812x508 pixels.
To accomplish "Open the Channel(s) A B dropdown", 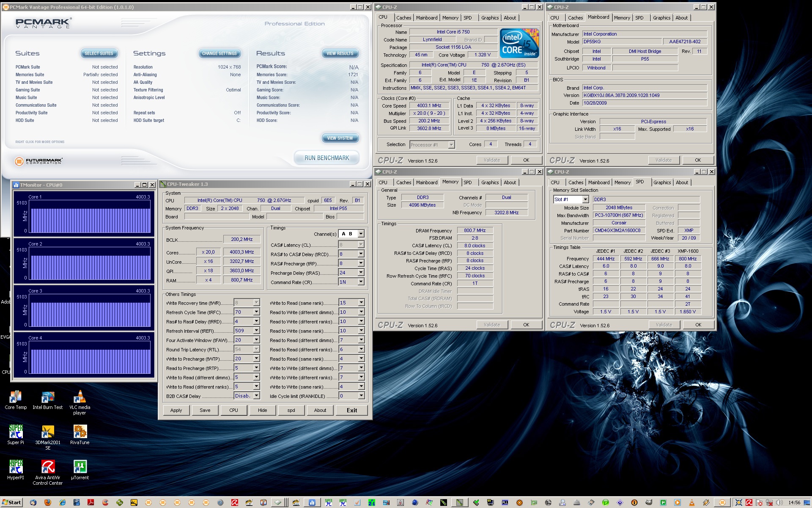I will pos(361,234).
